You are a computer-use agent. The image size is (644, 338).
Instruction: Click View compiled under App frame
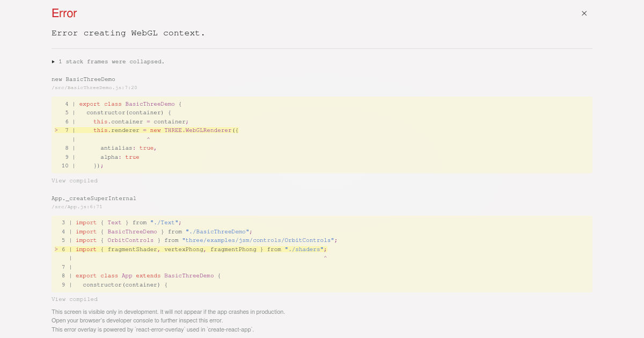75,299
